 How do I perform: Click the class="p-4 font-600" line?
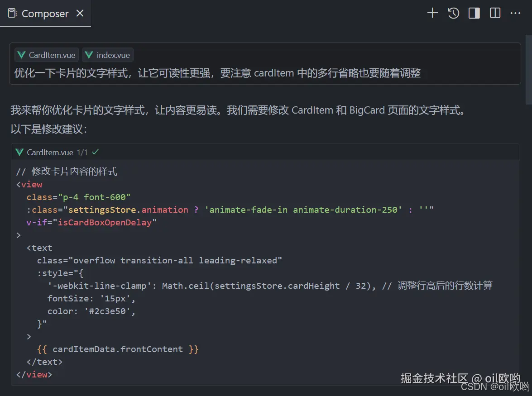tap(78, 197)
